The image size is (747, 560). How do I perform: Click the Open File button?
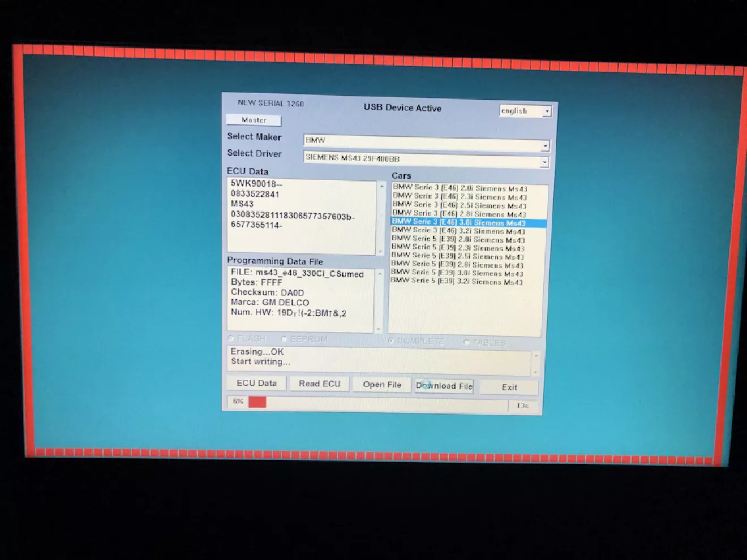pos(382,385)
